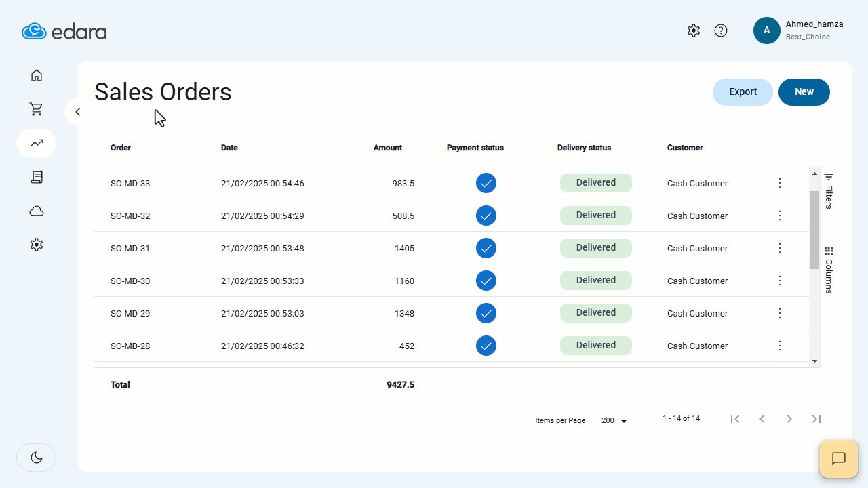Click Delivered badge for SO-MD-31
Viewport: 868px width, 488px height.
pos(596,248)
